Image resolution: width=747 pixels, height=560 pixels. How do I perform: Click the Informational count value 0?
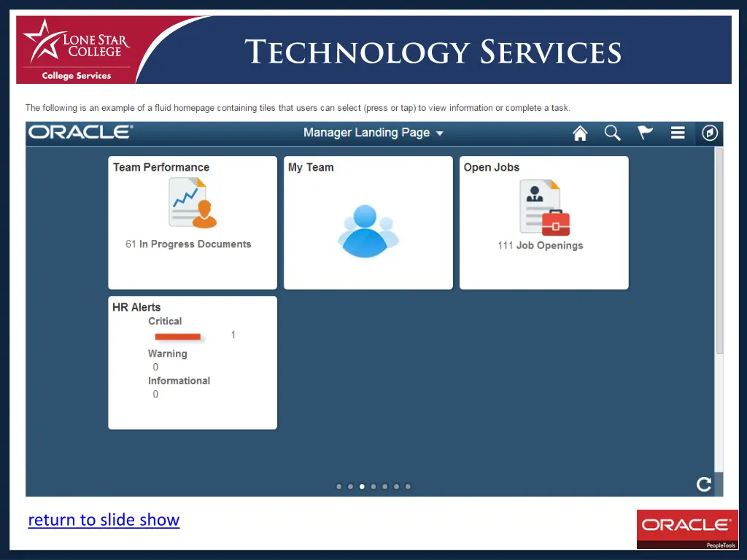[x=155, y=394]
